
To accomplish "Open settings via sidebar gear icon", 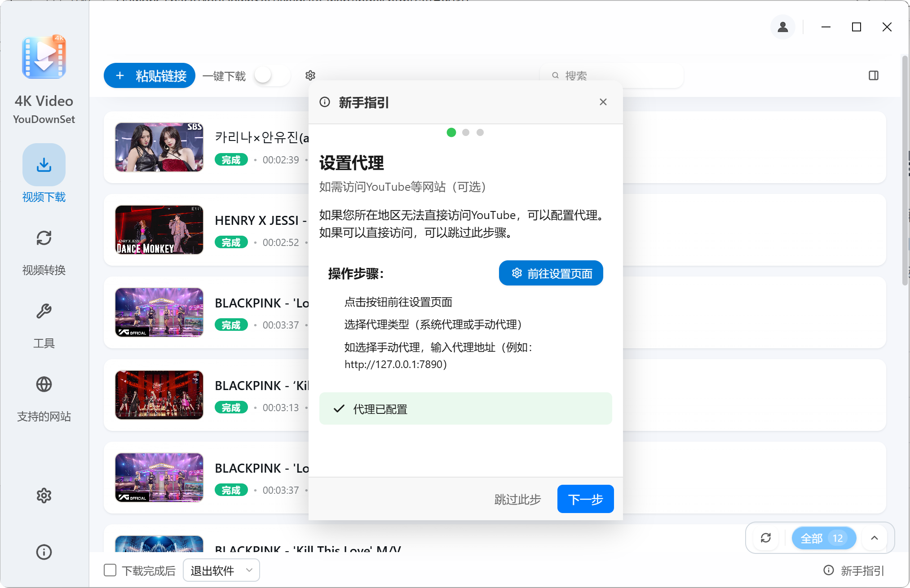I will tap(44, 496).
